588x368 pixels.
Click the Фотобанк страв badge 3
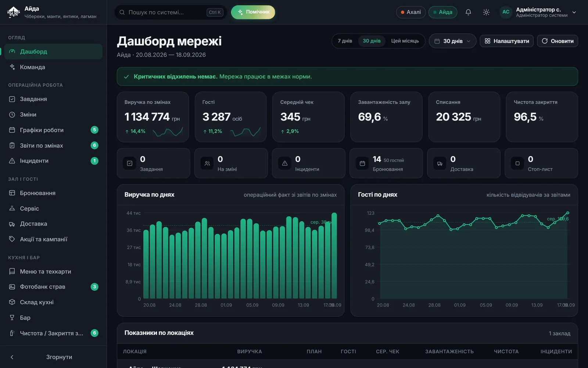point(94,287)
